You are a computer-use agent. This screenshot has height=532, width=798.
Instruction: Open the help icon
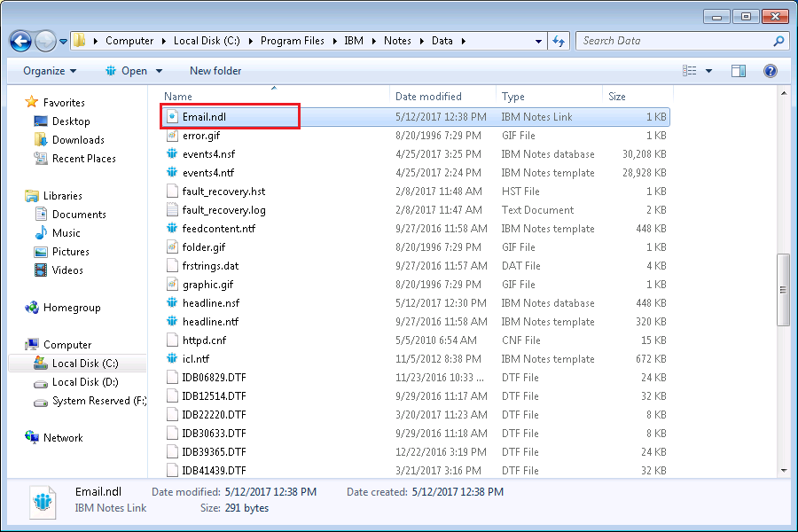tap(771, 71)
